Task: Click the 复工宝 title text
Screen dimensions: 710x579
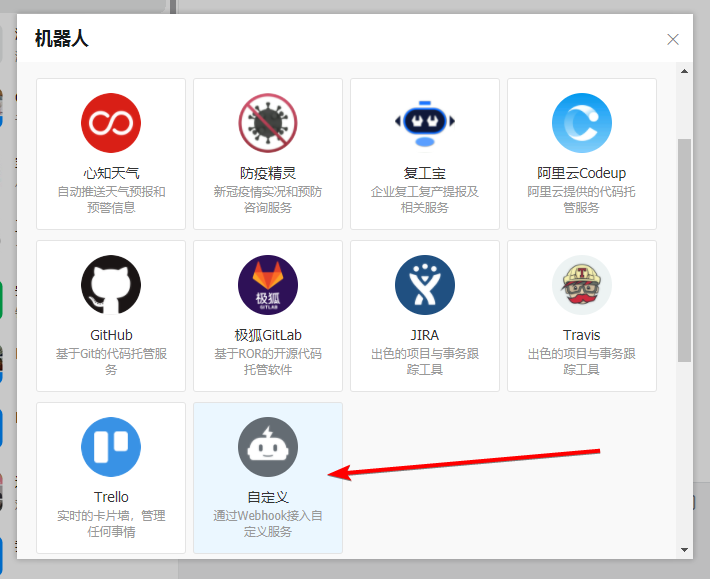Action: [x=425, y=173]
